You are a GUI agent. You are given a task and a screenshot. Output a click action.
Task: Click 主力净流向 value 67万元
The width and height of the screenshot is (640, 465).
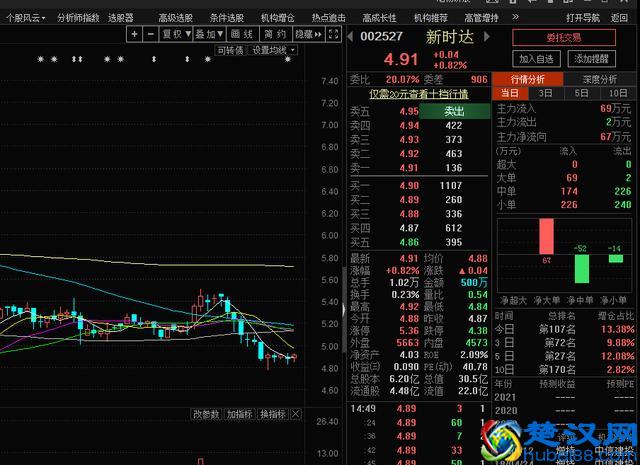[x=616, y=137]
